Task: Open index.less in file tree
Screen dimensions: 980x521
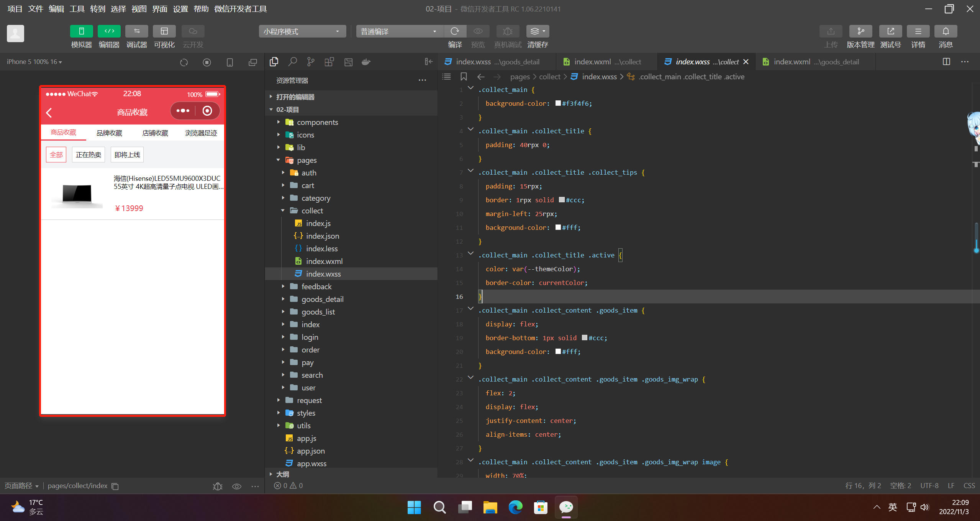Action: point(321,249)
